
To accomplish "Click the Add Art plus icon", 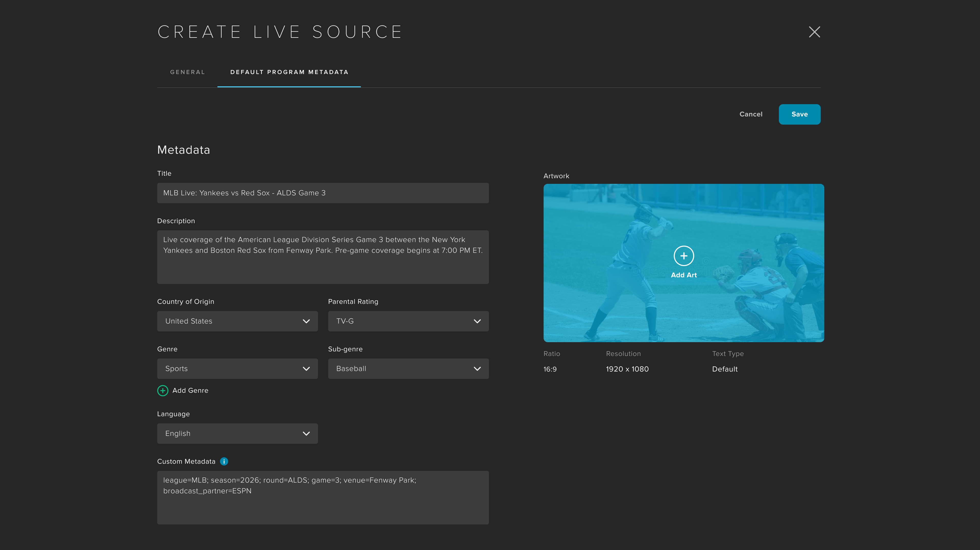I will point(684,256).
